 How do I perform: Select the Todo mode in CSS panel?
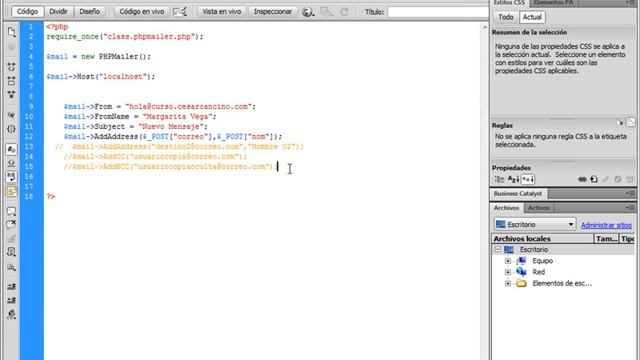click(506, 17)
